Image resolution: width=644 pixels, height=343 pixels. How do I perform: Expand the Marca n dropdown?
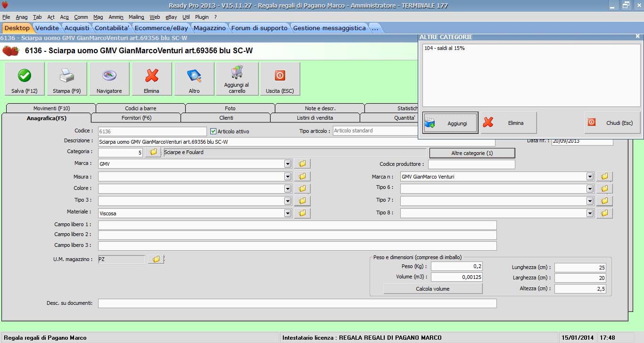click(589, 176)
